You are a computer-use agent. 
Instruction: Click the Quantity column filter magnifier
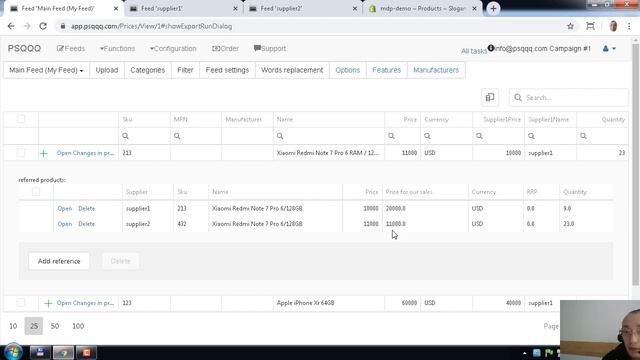coord(583,136)
